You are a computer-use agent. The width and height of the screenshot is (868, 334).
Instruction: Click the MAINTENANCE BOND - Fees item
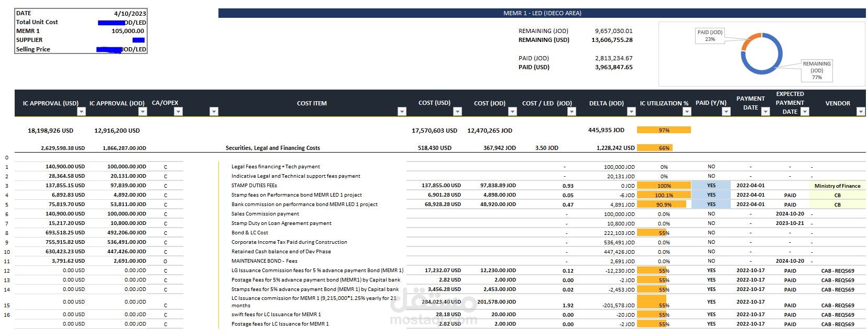264,261
